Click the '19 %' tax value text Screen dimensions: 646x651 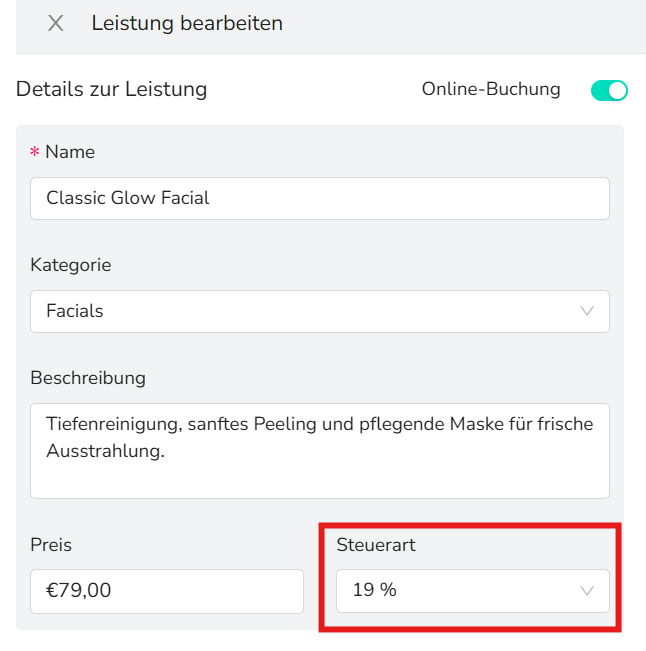coord(375,591)
